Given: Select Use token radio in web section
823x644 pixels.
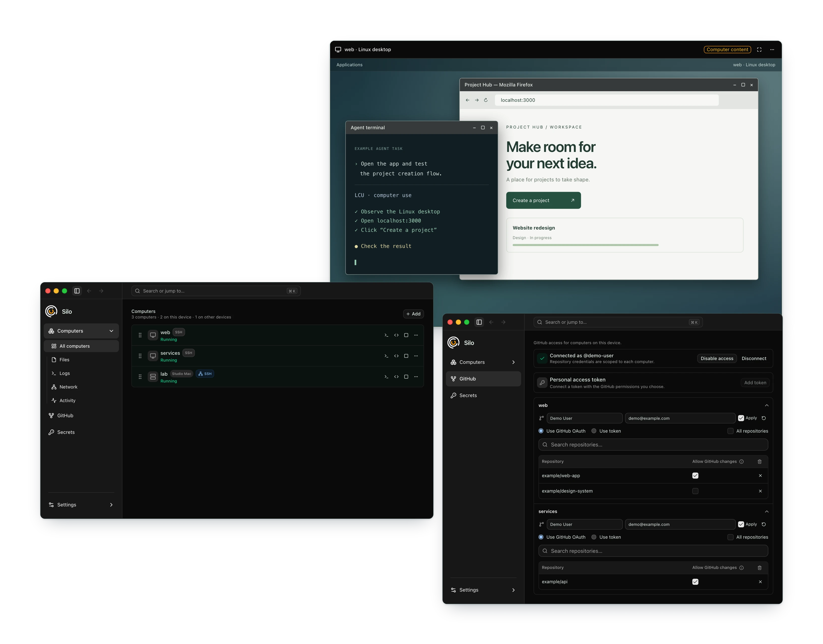Looking at the screenshot, I should click(594, 431).
